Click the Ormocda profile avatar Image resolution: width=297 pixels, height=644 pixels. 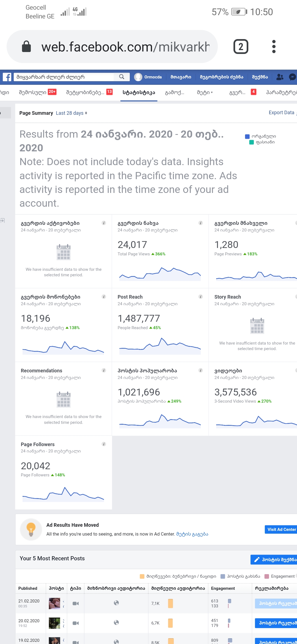tap(138, 77)
